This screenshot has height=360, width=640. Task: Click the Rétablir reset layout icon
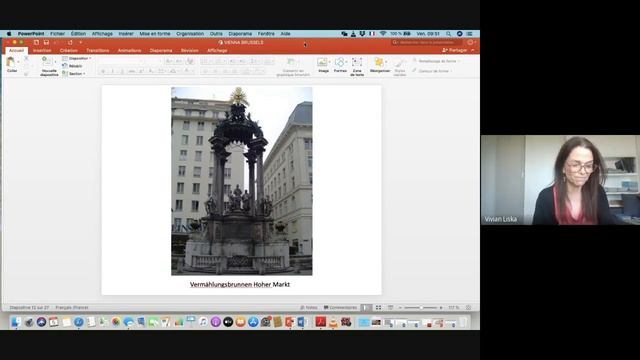pyautogui.click(x=65, y=66)
